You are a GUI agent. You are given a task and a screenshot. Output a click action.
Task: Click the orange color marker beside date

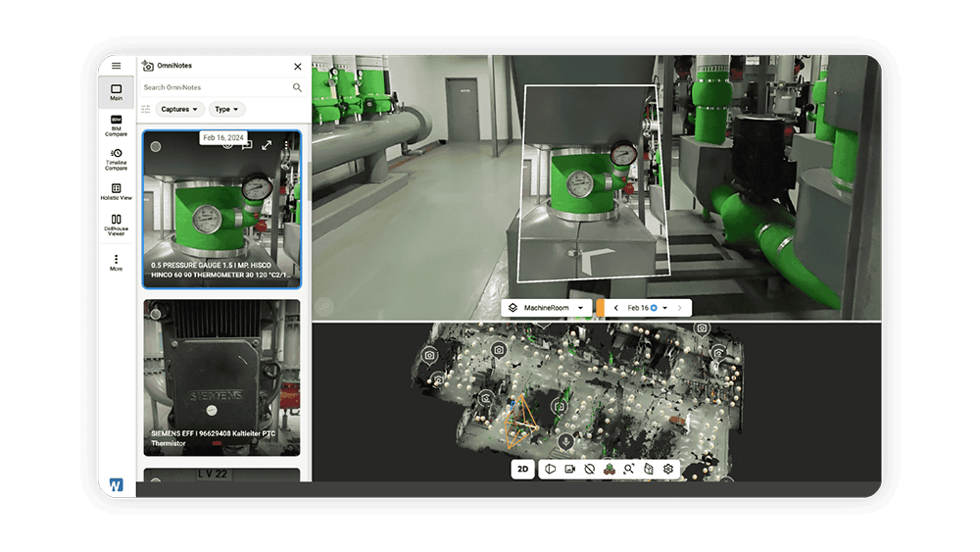601,308
